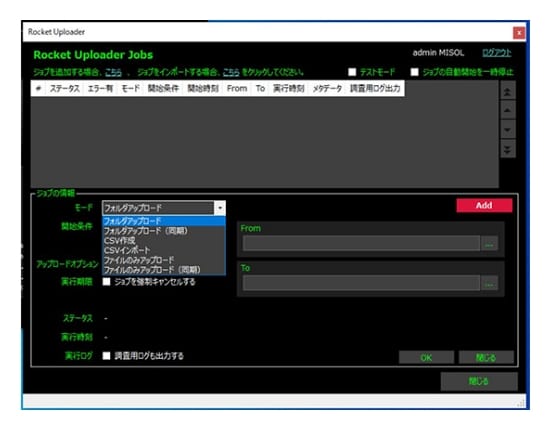The width and height of the screenshot is (550, 430).
Task: Click the From path input field
Action: pyautogui.click(x=361, y=243)
